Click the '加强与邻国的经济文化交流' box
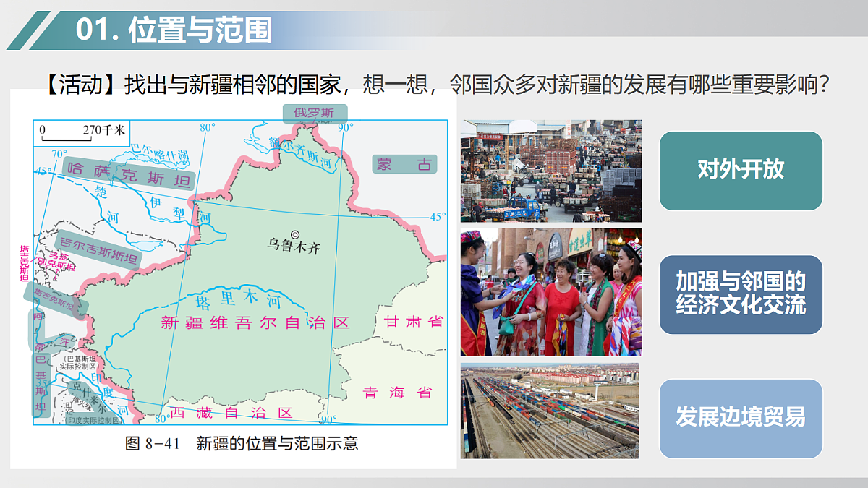The image size is (868, 488). [x=741, y=294]
